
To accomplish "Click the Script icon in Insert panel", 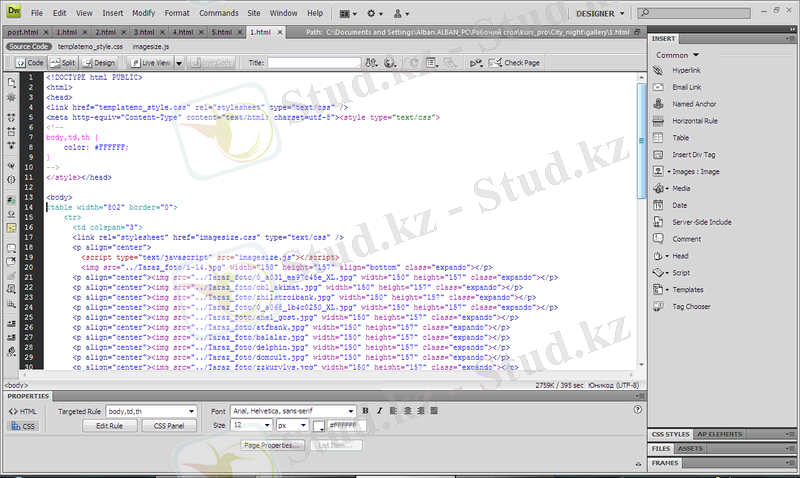I will pyautogui.click(x=658, y=272).
